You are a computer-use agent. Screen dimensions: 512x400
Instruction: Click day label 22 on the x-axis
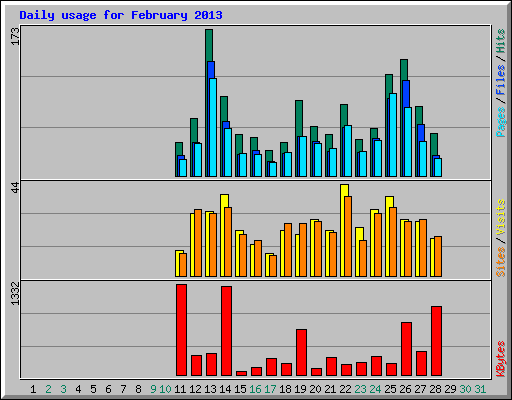click(345, 389)
